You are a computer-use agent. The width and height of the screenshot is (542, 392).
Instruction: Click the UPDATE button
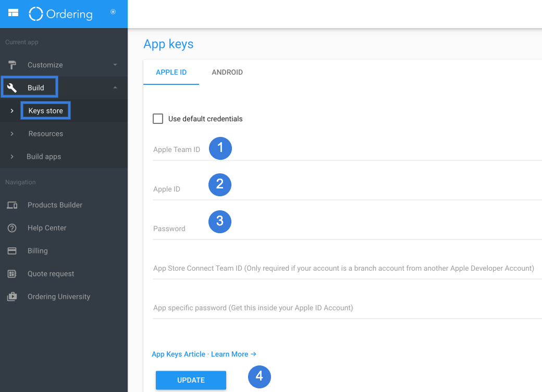pyautogui.click(x=191, y=380)
